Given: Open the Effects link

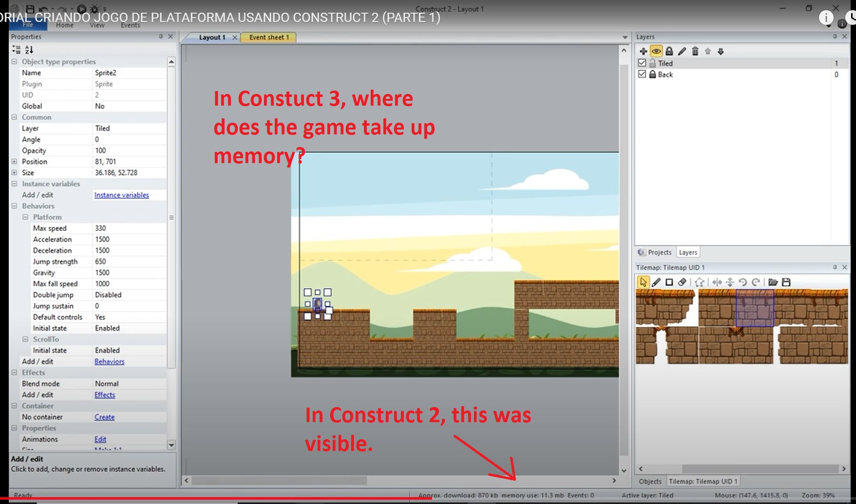Looking at the screenshot, I should point(105,394).
